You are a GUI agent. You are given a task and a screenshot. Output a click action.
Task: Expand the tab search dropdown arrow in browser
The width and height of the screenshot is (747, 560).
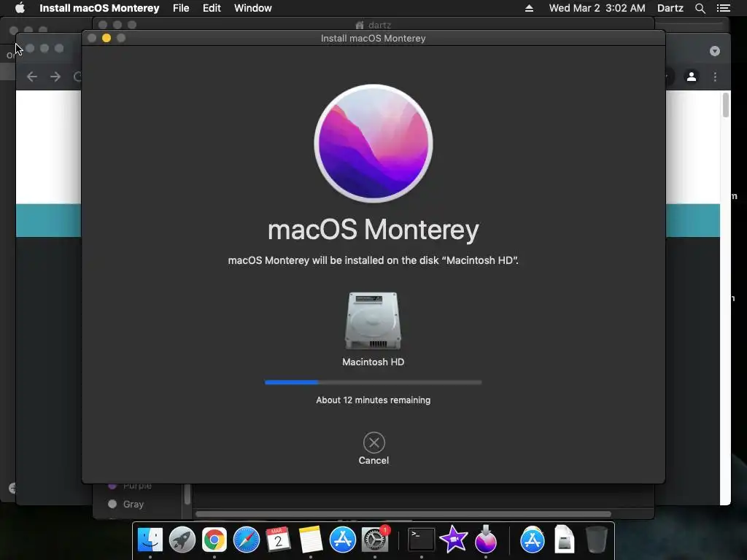coord(715,51)
